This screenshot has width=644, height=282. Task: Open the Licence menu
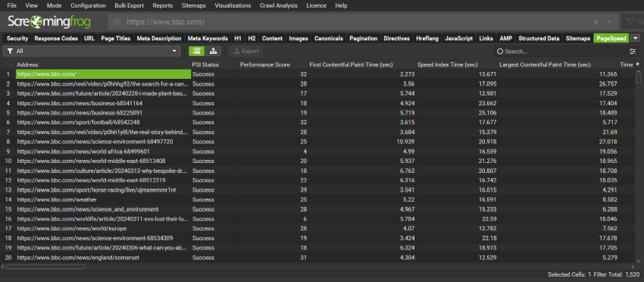(316, 6)
